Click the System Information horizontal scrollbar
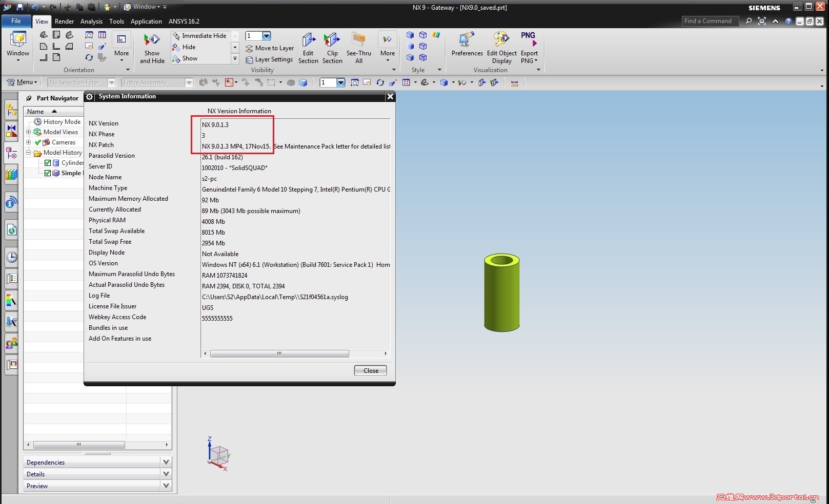The width and height of the screenshot is (829, 504). [279, 353]
